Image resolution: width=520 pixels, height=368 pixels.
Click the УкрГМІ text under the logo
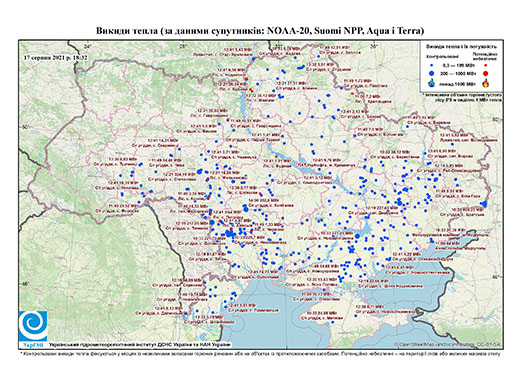tap(33, 345)
